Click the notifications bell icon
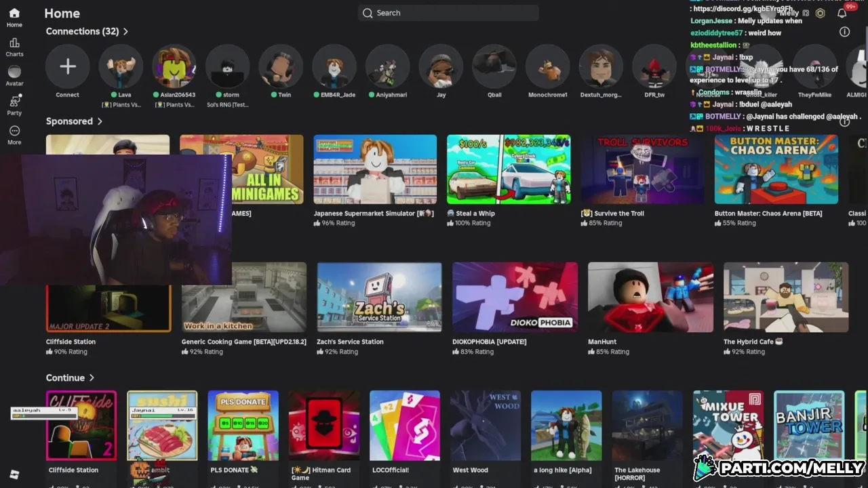The width and height of the screenshot is (868, 488). tap(842, 13)
